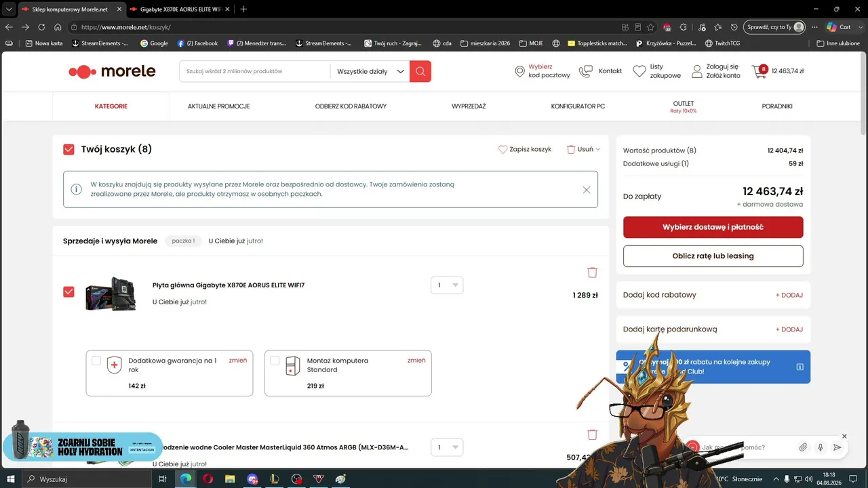Image resolution: width=868 pixels, height=488 pixels.
Task: Check Montaż komputera Standard option
Action: click(275, 361)
